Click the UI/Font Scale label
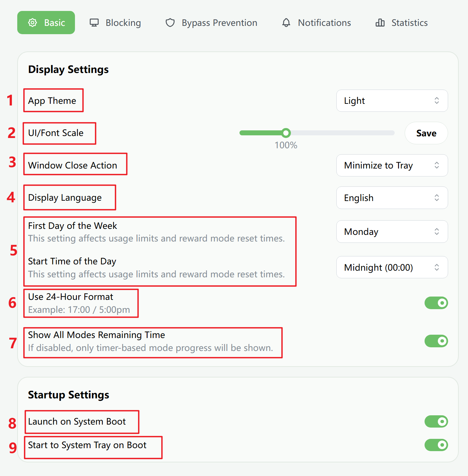Viewport: 468px width, 476px height. click(x=56, y=133)
